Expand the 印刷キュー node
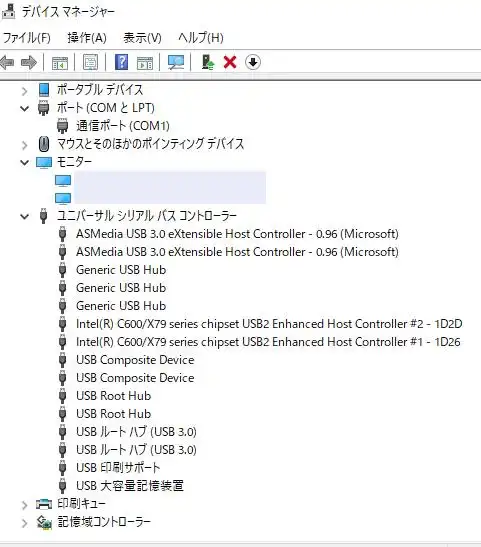 (x=24, y=505)
